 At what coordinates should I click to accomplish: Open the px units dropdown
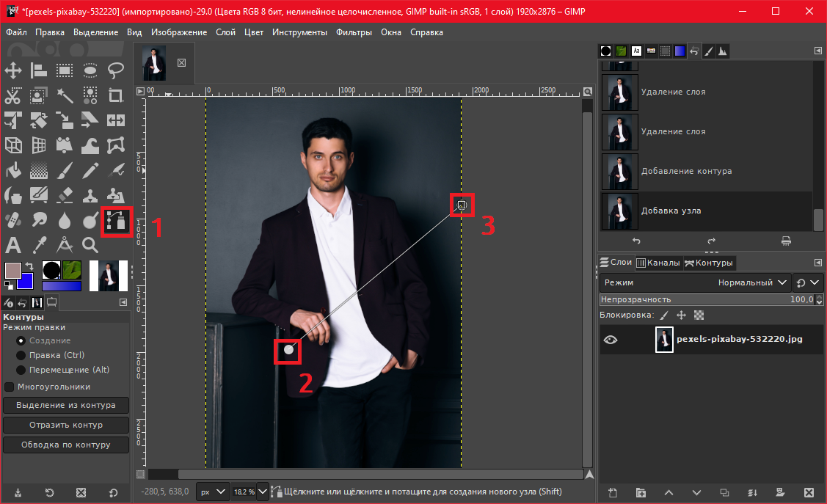[x=213, y=492]
